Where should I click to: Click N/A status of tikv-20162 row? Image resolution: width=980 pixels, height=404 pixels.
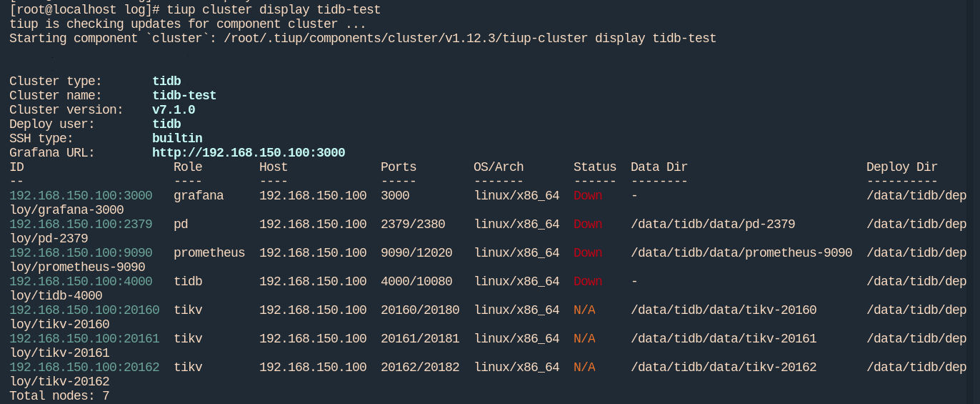tap(584, 367)
